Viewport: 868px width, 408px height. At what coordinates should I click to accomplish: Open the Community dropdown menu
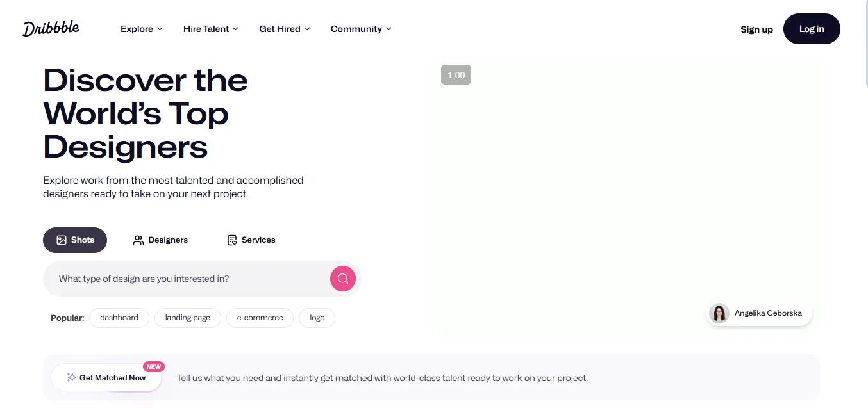(x=360, y=29)
